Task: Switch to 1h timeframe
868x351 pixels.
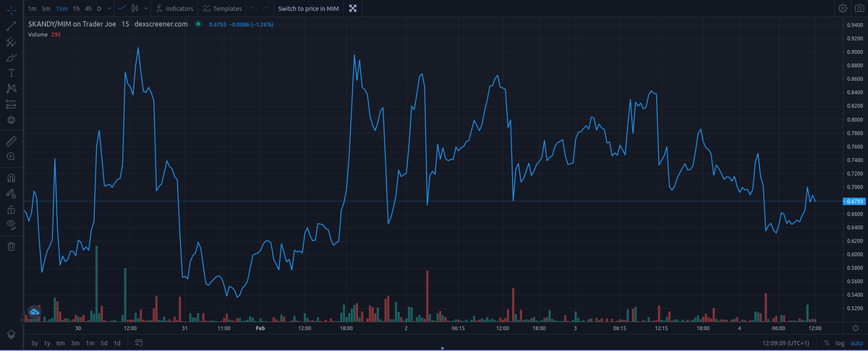Action: click(77, 9)
